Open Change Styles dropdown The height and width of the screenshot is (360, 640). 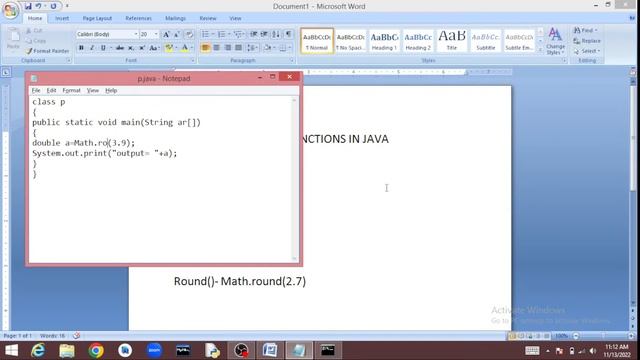tap(556, 41)
